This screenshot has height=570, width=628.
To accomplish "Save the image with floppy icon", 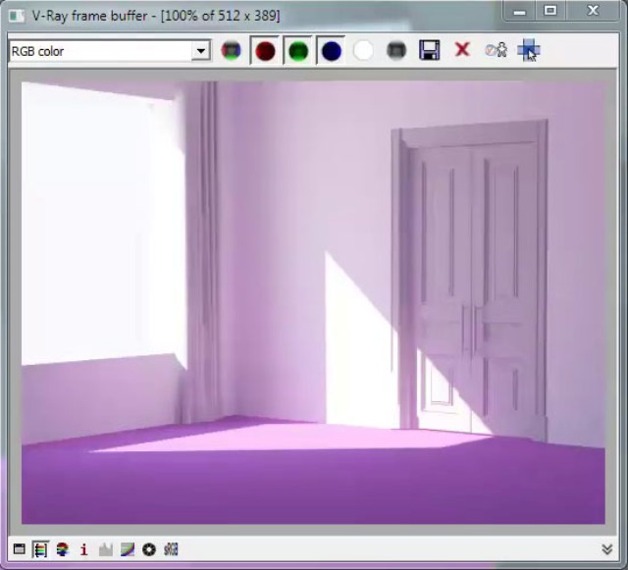I will (x=429, y=50).
